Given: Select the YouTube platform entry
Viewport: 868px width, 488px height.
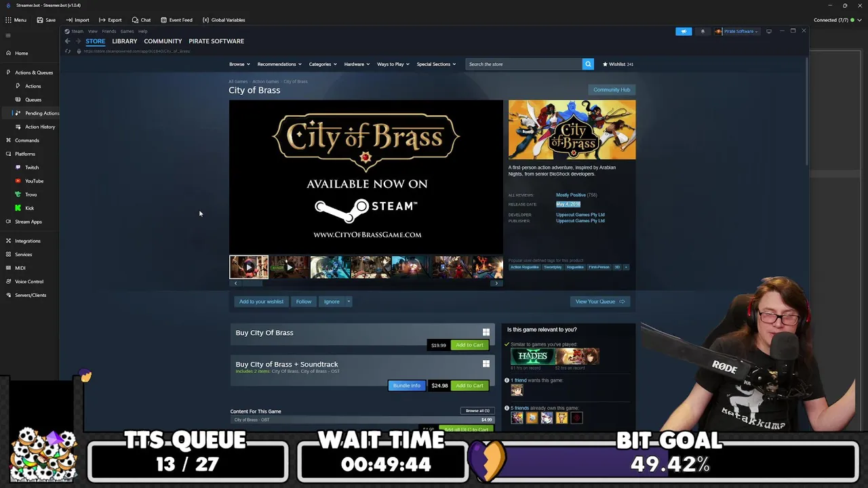Looking at the screenshot, I should (34, 181).
